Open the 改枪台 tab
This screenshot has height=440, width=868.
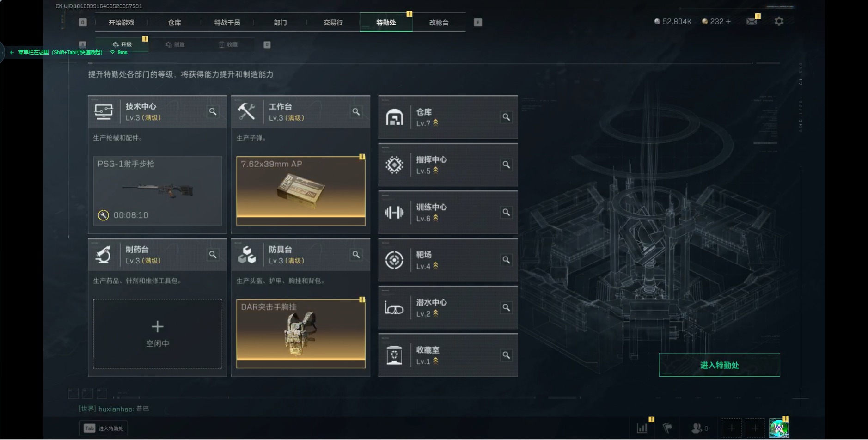click(x=439, y=22)
